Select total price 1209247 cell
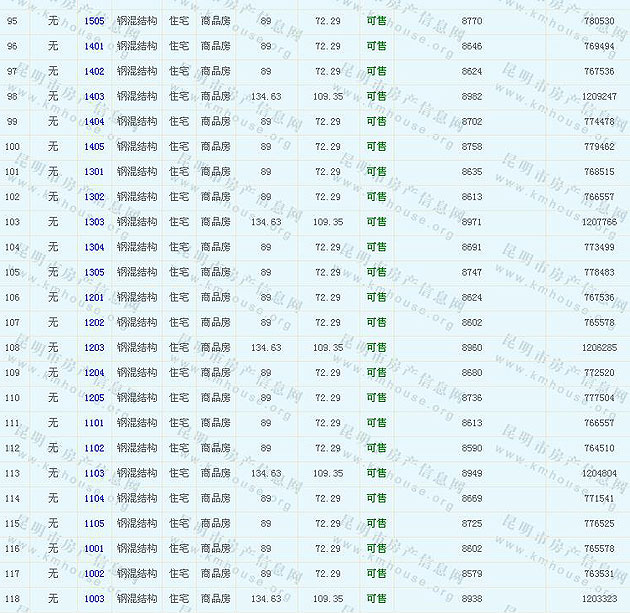 [599, 97]
